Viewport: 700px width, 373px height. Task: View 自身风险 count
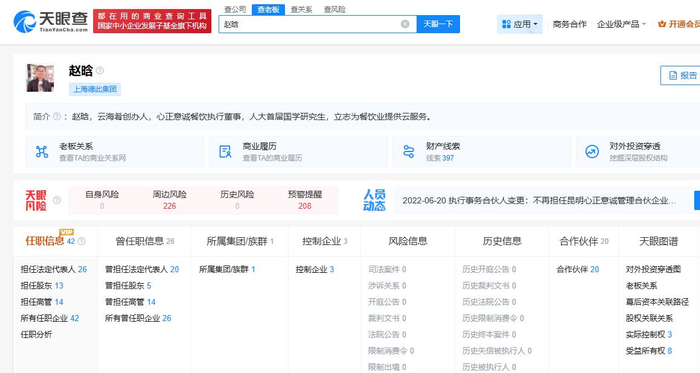pyautogui.click(x=102, y=200)
